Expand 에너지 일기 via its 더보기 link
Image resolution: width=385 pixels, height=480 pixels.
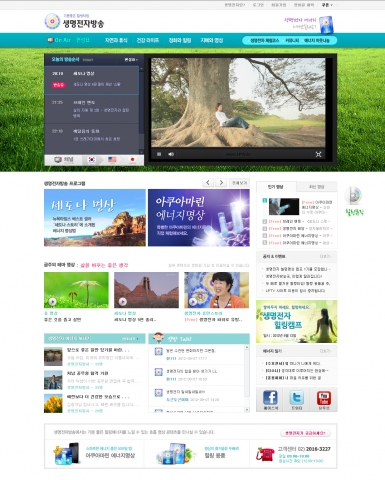click(325, 351)
